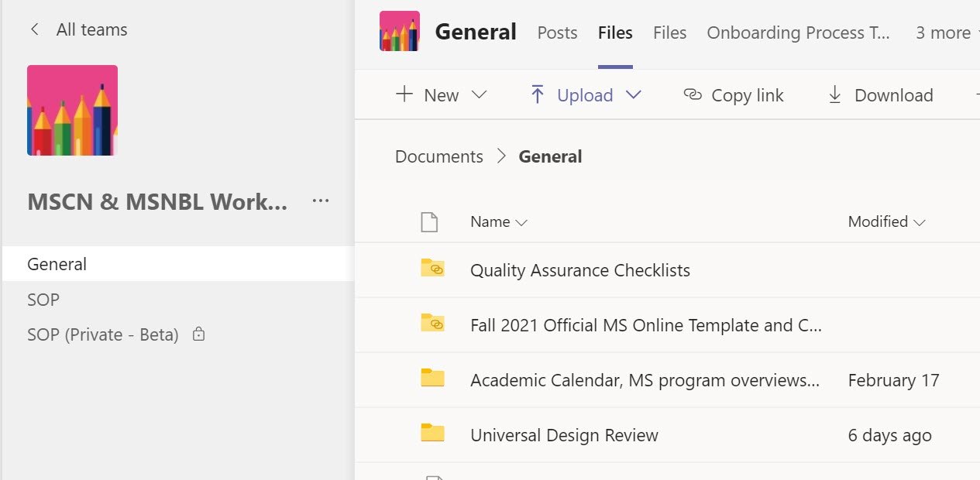Click the plus icon for New

click(x=404, y=94)
